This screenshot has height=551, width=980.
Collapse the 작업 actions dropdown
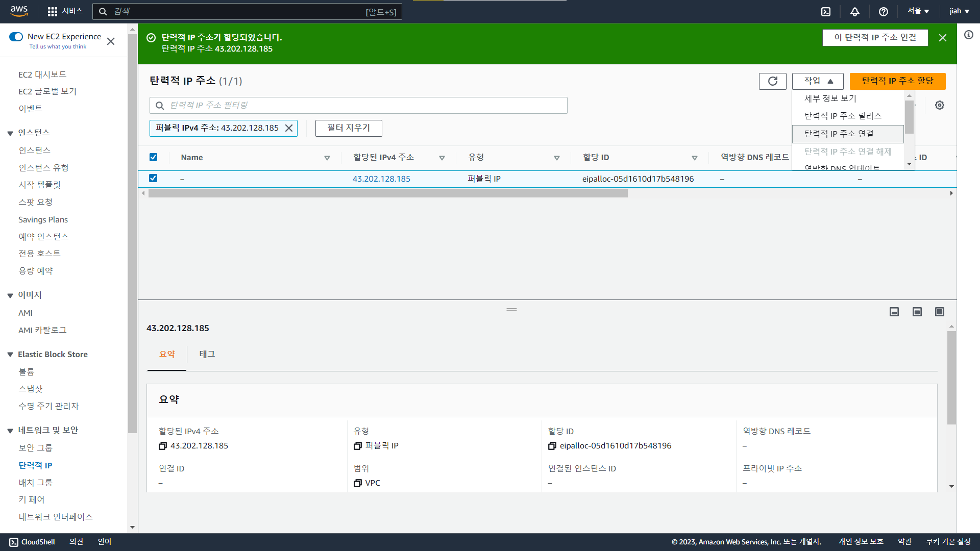(x=818, y=81)
